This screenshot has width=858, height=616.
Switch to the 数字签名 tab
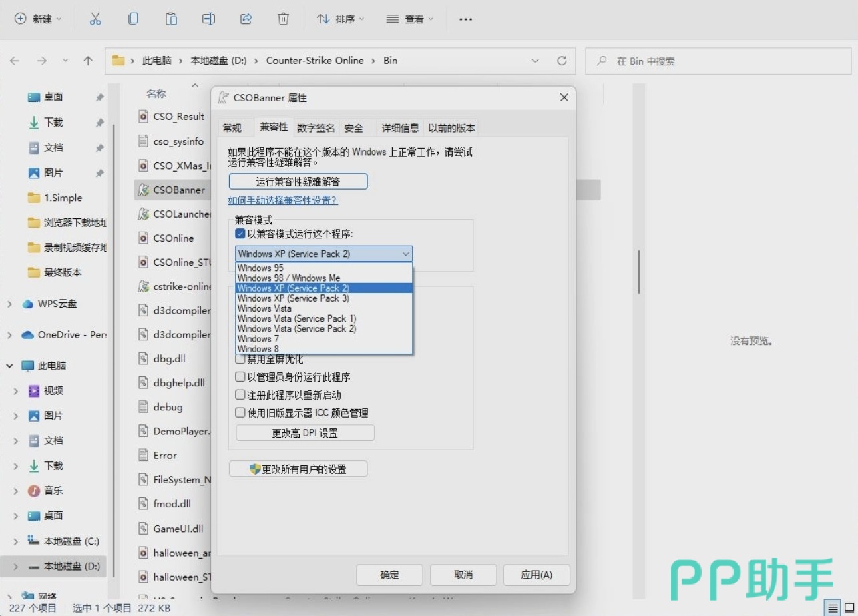(316, 128)
